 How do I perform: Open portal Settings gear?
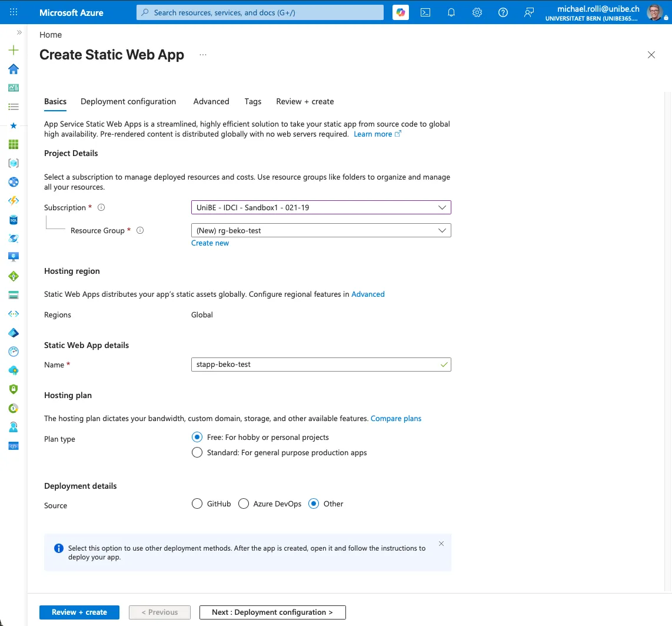[x=477, y=12]
